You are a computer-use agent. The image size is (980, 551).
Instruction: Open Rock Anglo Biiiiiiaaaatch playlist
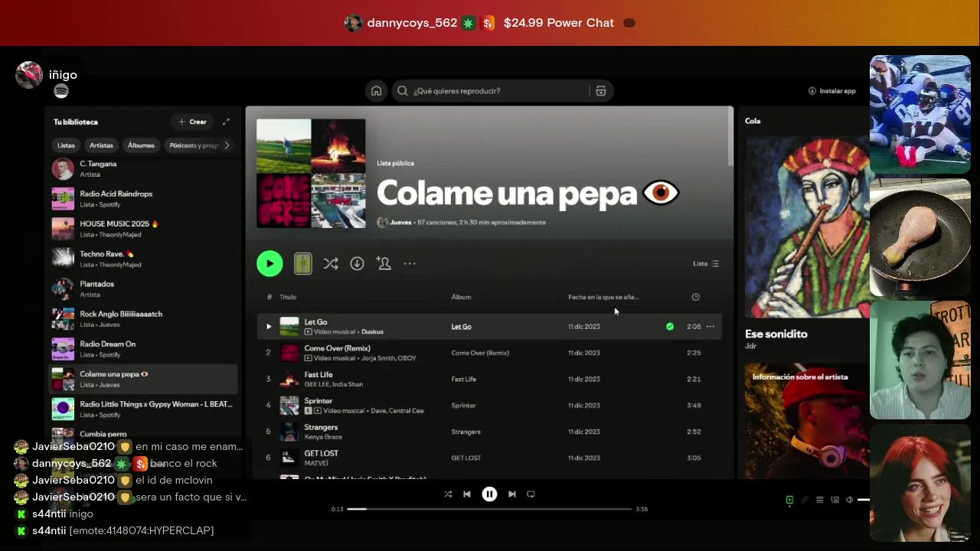(x=144, y=319)
